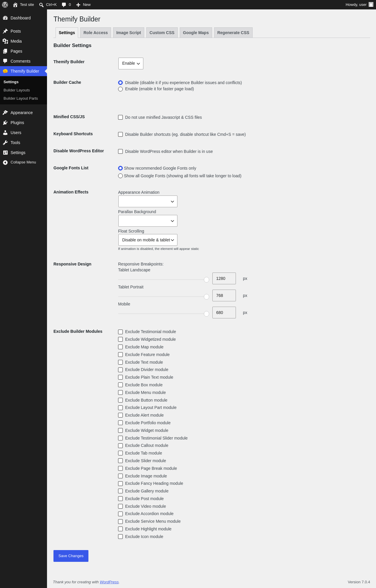Check Disable WordPress editor box
376x588 pixels.
[x=120, y=151]
